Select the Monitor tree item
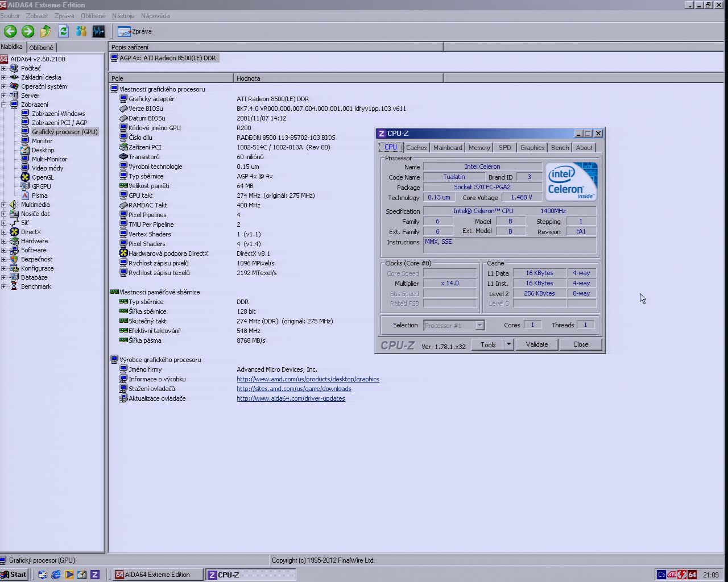The image size is (728, 582). (x=42, y=141)
